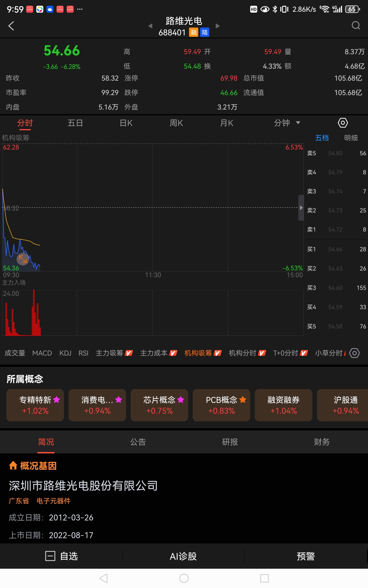Tap 买1 price 54.66 row

336,249
